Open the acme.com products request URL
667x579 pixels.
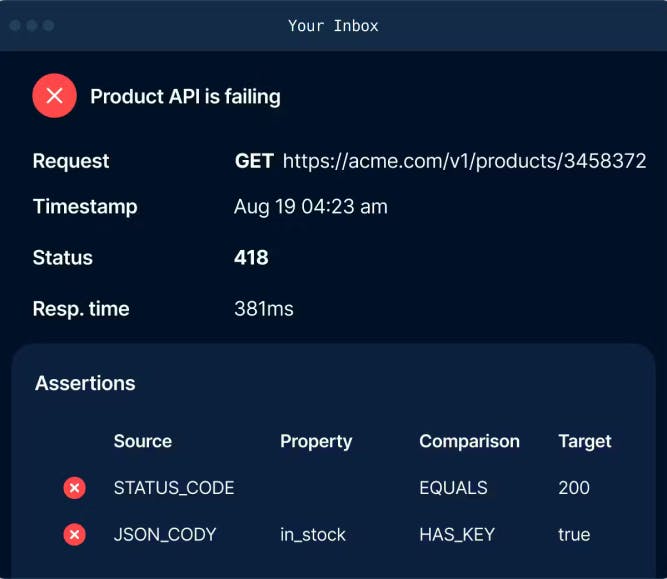tap(464, 161)
